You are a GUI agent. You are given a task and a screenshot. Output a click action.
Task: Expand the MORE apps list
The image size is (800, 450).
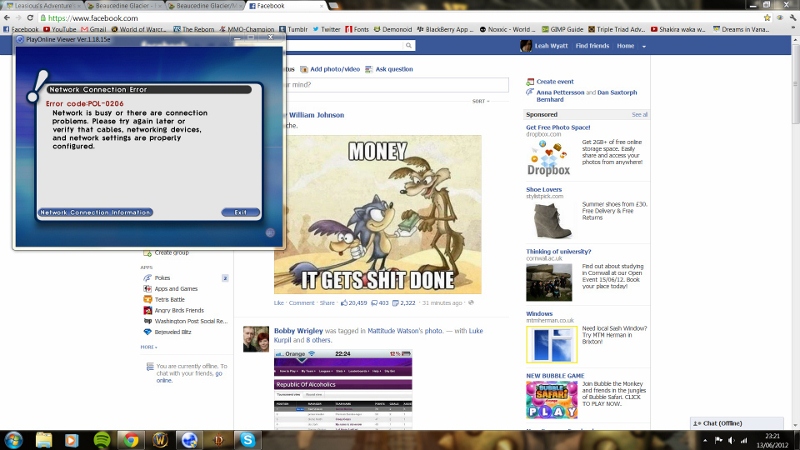[148, 347]
